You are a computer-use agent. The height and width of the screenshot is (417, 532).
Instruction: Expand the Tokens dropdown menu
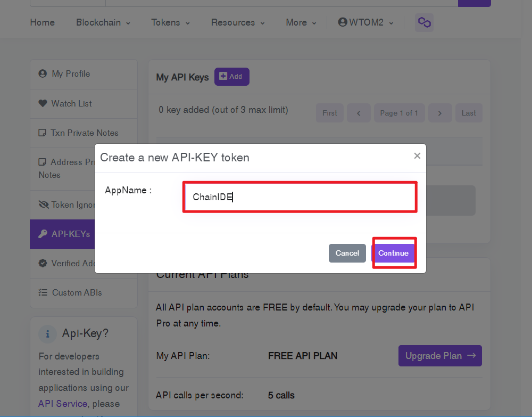[x=170, y=22]
